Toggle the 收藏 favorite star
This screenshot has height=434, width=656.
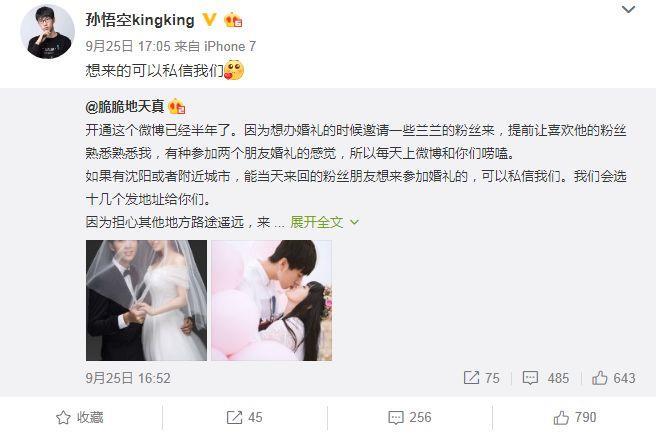(80, 417)
